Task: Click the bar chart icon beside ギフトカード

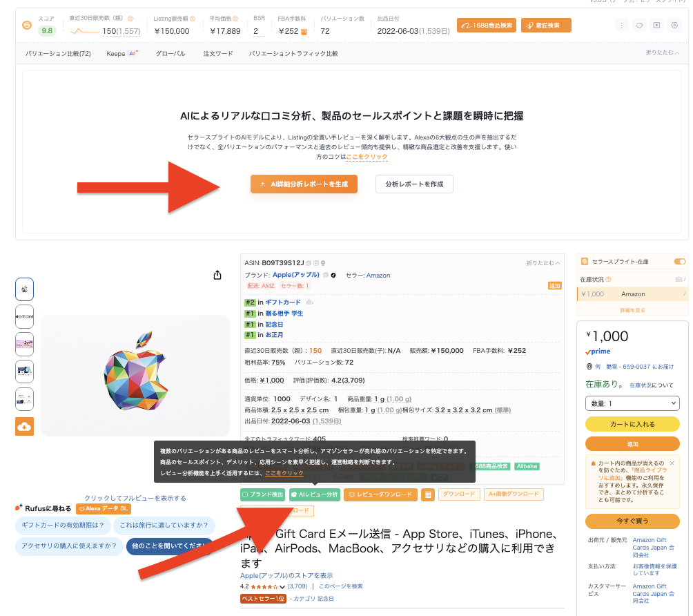Action: (x=309, y=302)
